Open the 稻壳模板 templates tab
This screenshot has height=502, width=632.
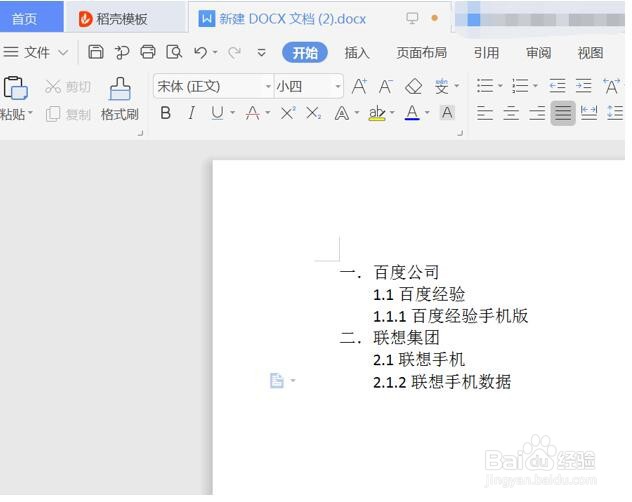coord(126,17)
